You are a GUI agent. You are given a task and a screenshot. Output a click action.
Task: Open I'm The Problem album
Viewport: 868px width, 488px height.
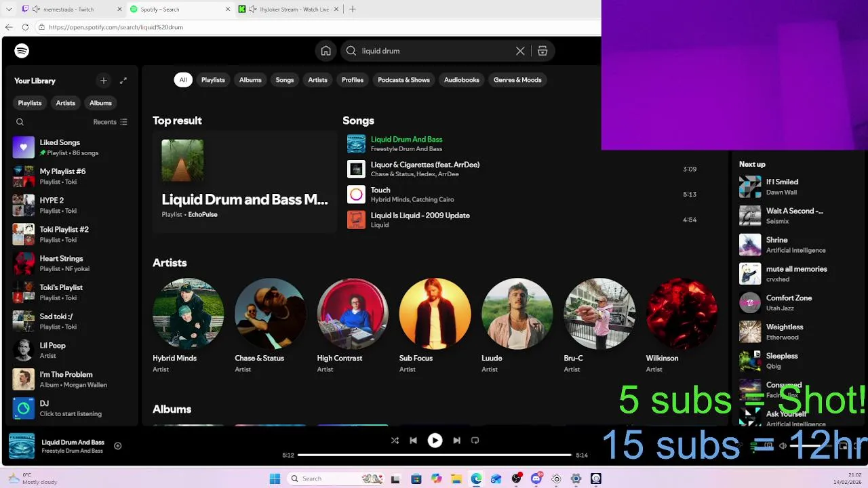point(73,379)
